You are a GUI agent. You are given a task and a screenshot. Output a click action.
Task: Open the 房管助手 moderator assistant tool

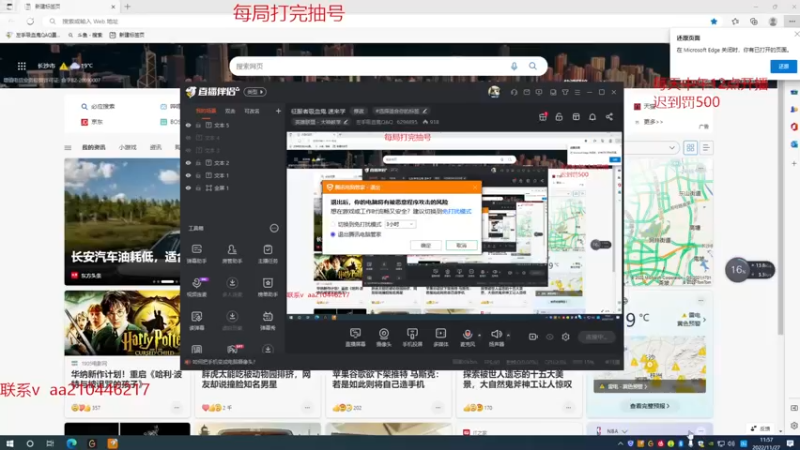232,253
